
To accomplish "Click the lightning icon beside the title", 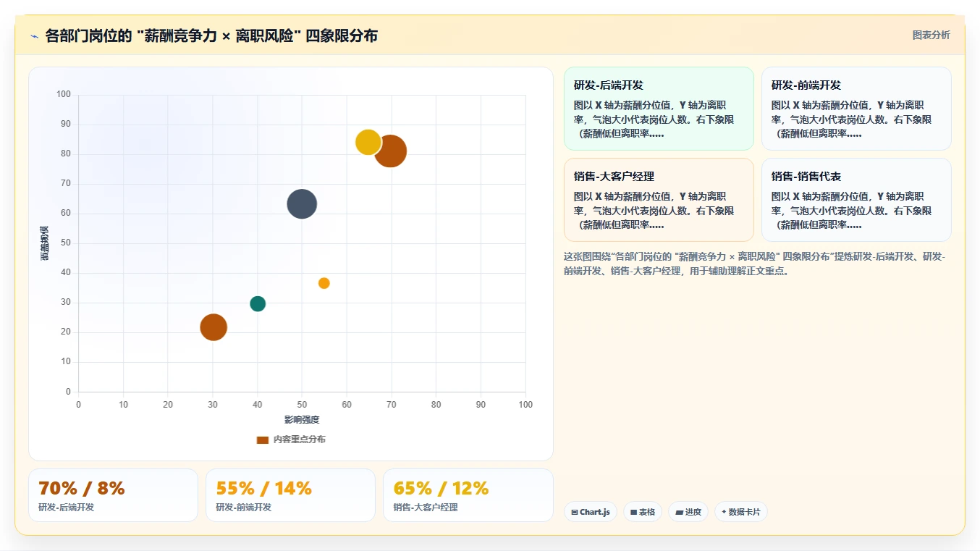I will (x=34, y=36).
